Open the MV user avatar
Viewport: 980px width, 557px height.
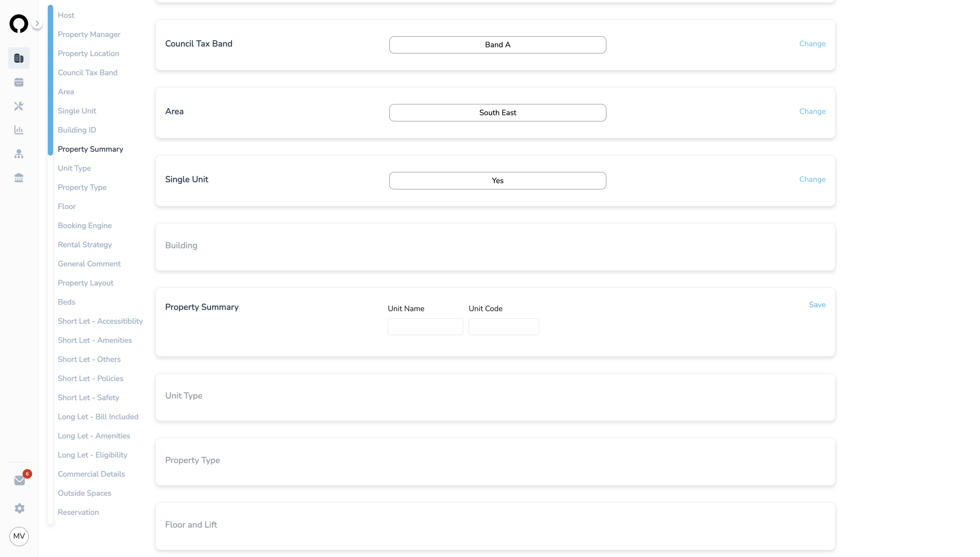pos(19,536)
